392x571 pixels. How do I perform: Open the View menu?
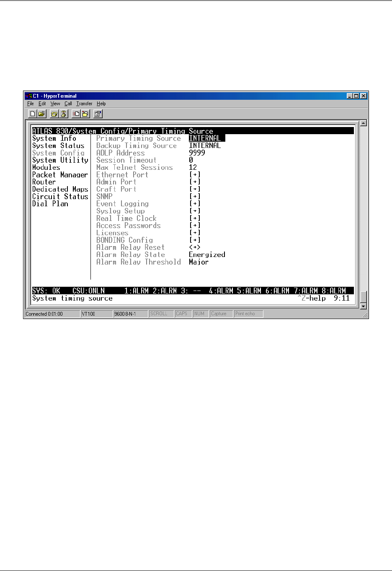point(55,104)
